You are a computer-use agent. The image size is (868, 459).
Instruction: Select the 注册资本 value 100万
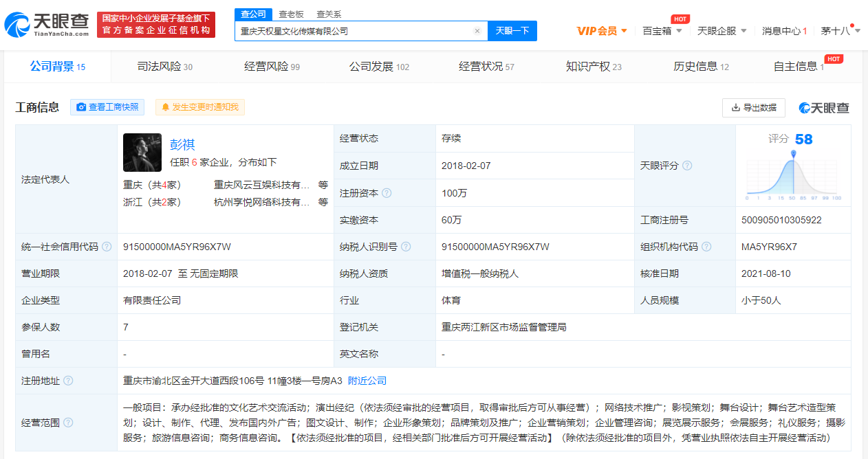coord(454,193)
